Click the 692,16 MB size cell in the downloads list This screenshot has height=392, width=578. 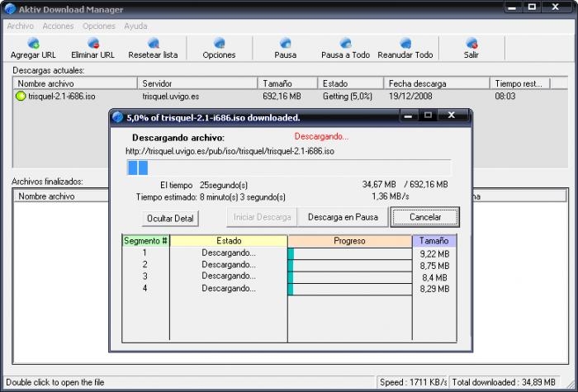[282, 97]
